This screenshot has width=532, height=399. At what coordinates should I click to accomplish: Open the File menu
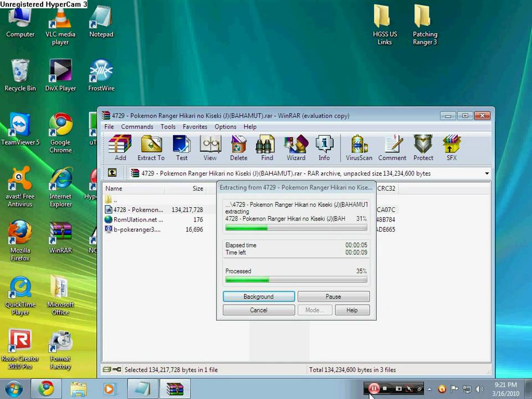tap(109, 126)
